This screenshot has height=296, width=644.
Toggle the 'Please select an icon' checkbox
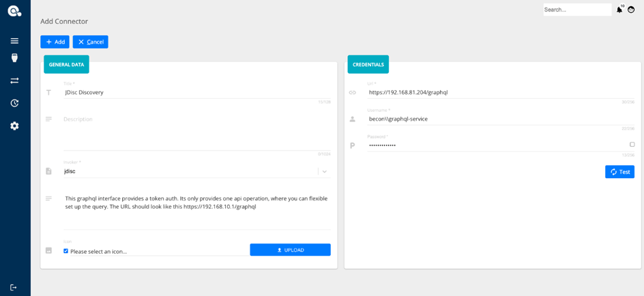point(66,251)
